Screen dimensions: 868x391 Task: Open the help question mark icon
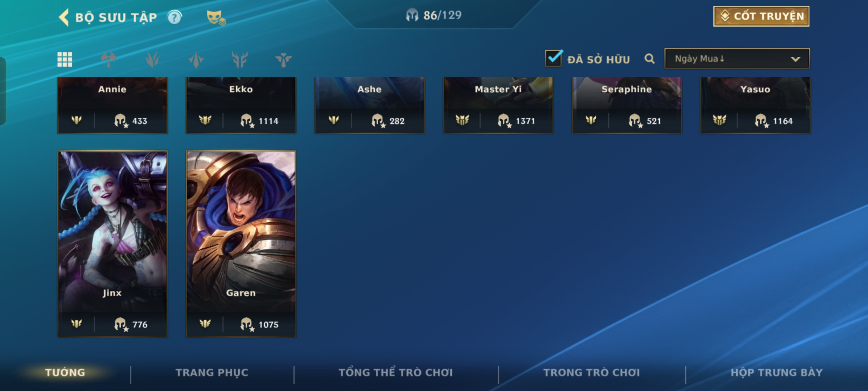[x=174, y=17]
